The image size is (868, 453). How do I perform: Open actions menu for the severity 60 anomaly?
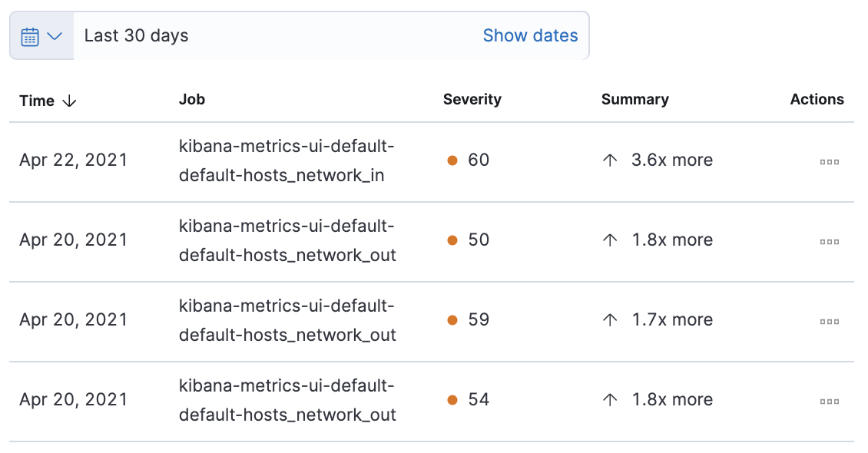tap(829, 162)
